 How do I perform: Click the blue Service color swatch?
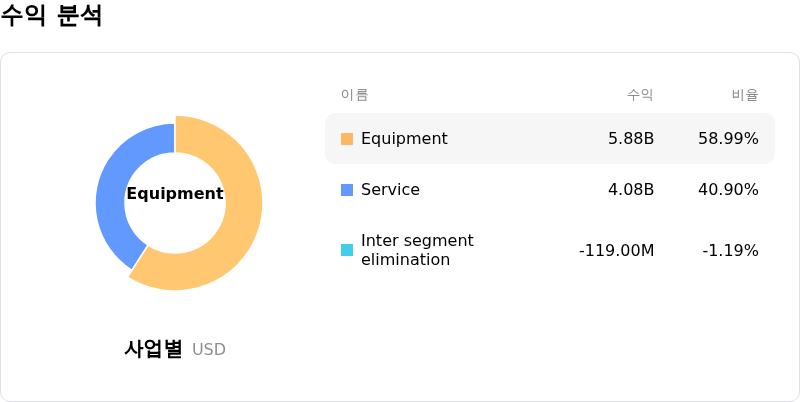pyautogui.click(x=347, y=190)
